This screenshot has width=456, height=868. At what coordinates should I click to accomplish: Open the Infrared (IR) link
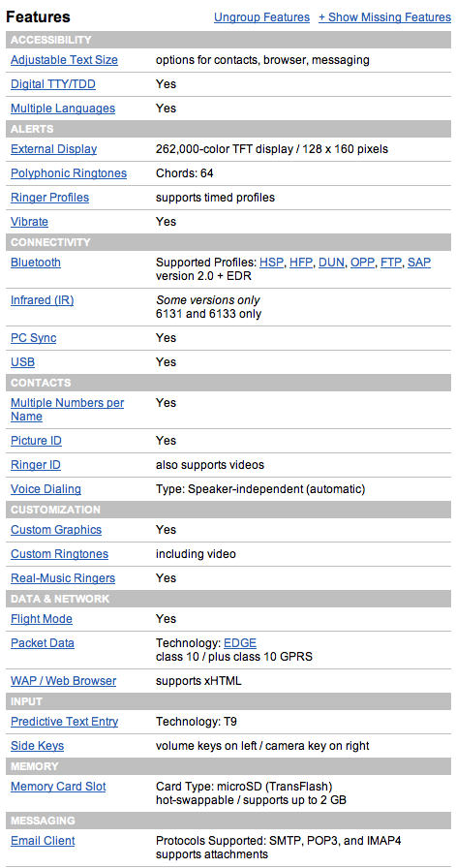(42, 300)
